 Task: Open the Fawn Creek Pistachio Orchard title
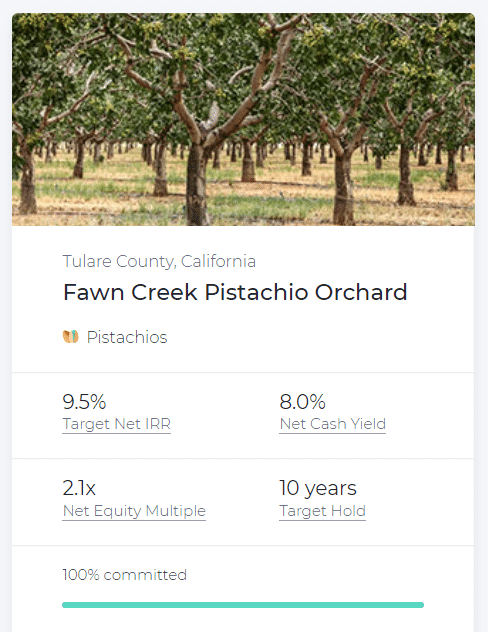235,292
